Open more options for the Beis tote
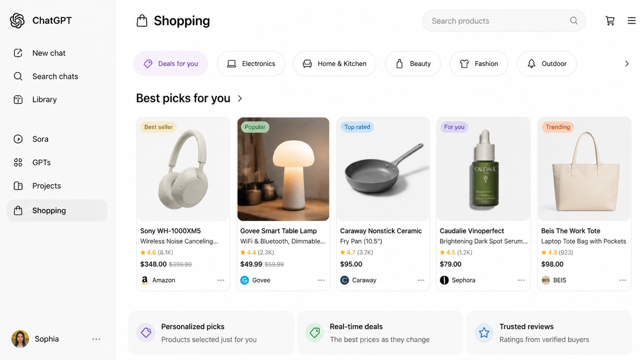The height and width of the screenshot is (360, 644). click(x=622, y=280)
